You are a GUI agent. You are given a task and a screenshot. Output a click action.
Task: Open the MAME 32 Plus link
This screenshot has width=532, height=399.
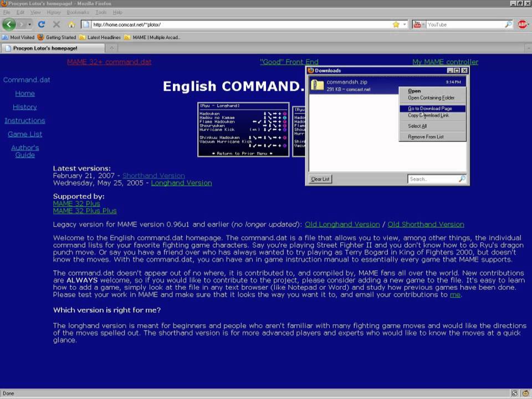tap(76, 203)
